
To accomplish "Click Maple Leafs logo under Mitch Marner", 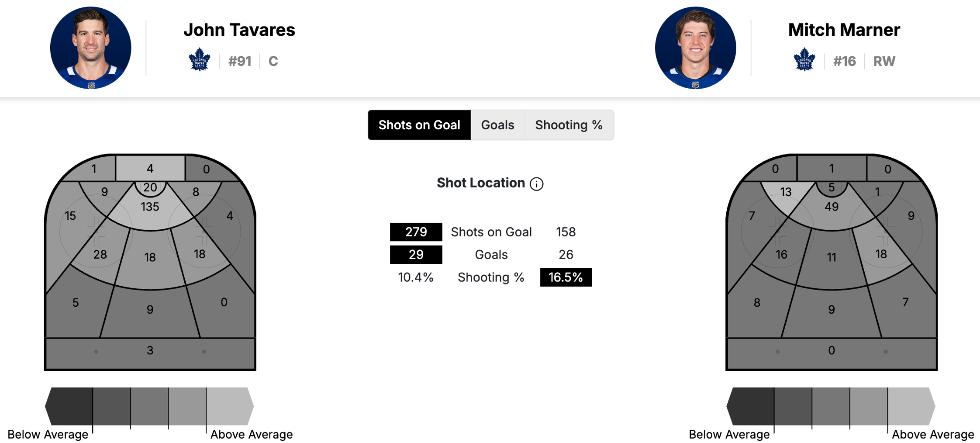I will 804,60.
